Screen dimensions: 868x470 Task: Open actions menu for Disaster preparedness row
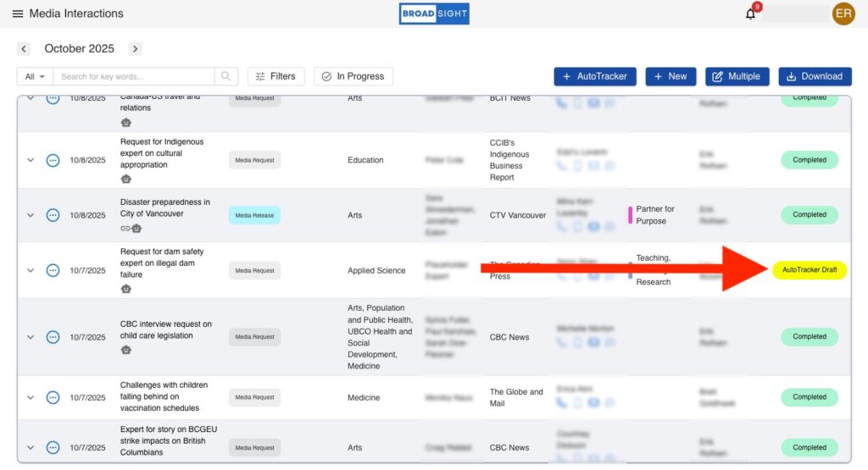53,215
